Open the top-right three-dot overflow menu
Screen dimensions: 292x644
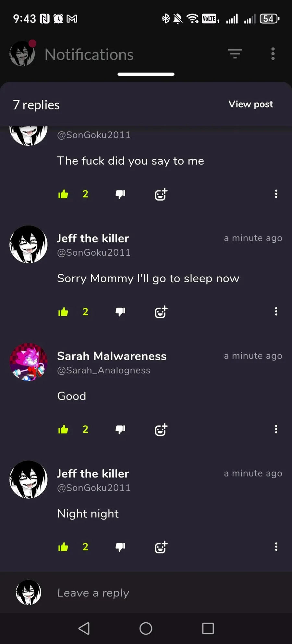tap(273, 54)
